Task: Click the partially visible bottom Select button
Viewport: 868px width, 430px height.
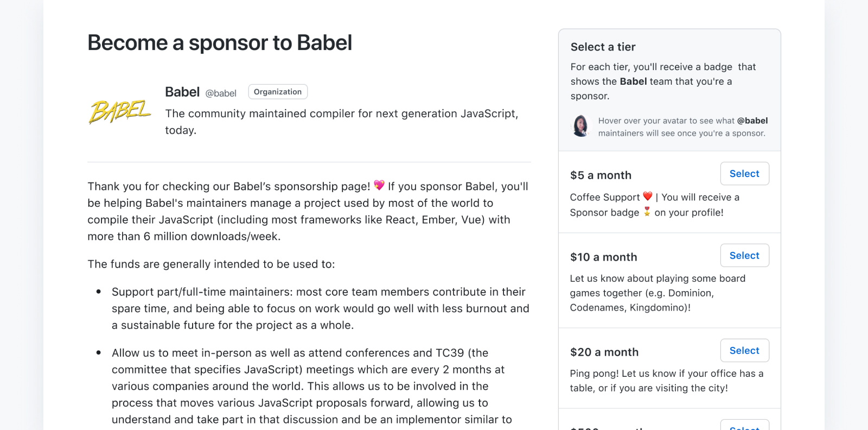Action: point(744,425)
